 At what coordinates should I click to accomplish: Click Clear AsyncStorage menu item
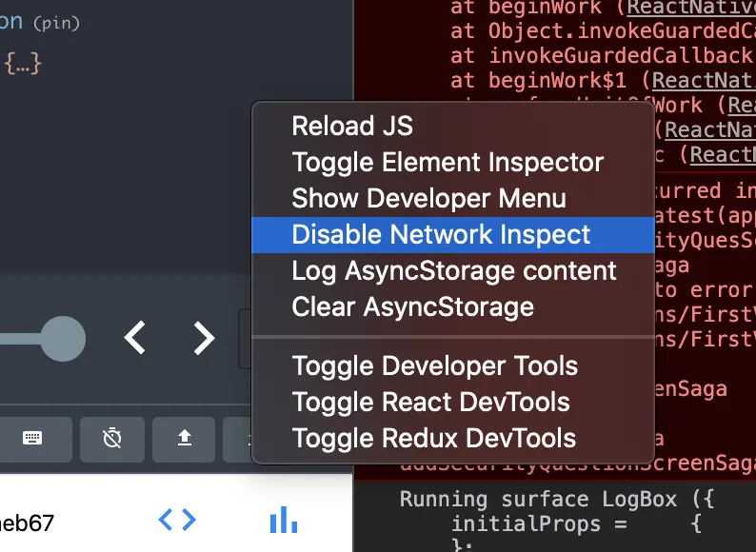tap(412, 306)
